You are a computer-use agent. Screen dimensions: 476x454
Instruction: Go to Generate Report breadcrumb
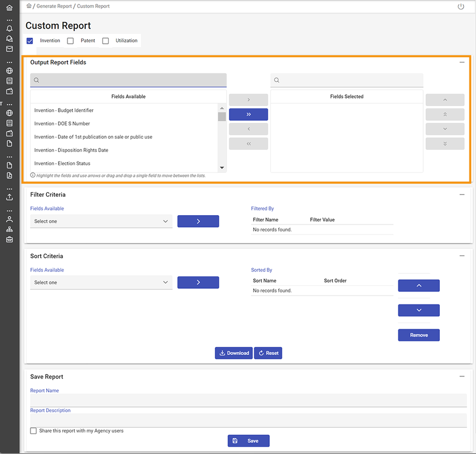tap(54, 6)
